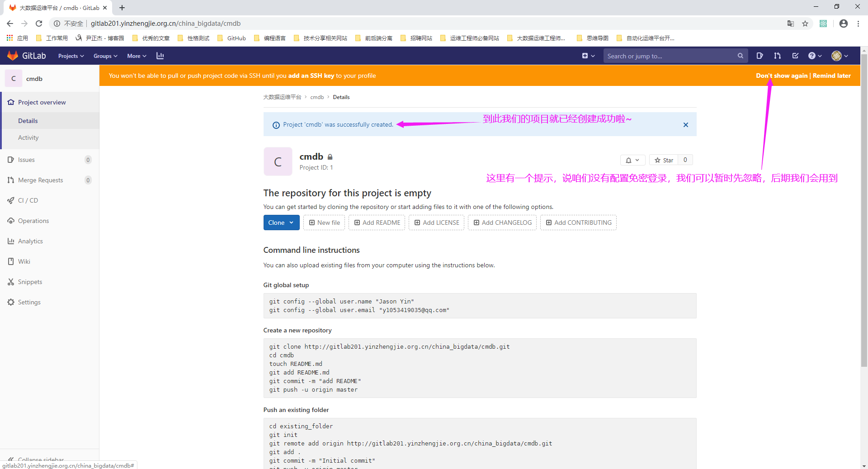Click Add LICENSE button
This screenshot has height=469, width=868.
437,223
